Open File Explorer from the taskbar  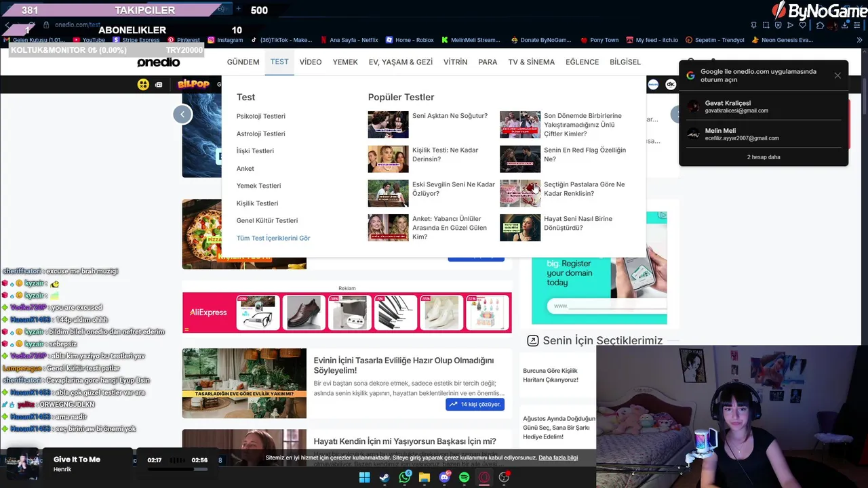425,477
